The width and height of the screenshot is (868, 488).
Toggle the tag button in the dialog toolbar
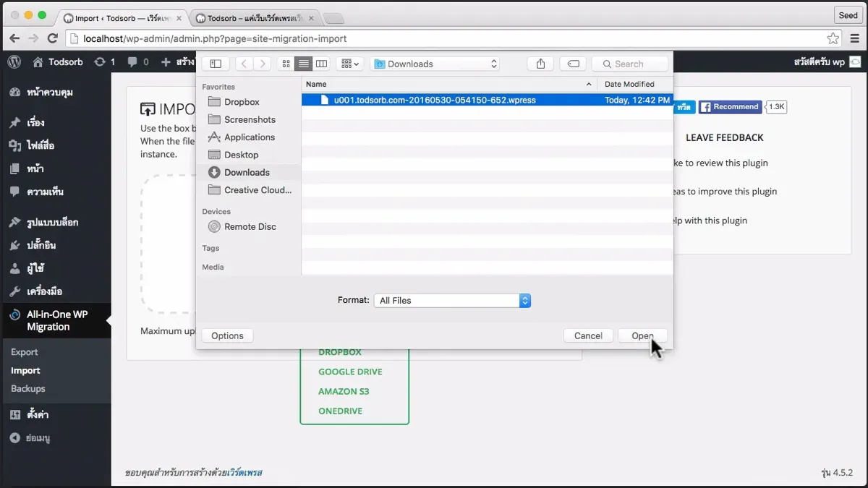[x=572, y=64]
